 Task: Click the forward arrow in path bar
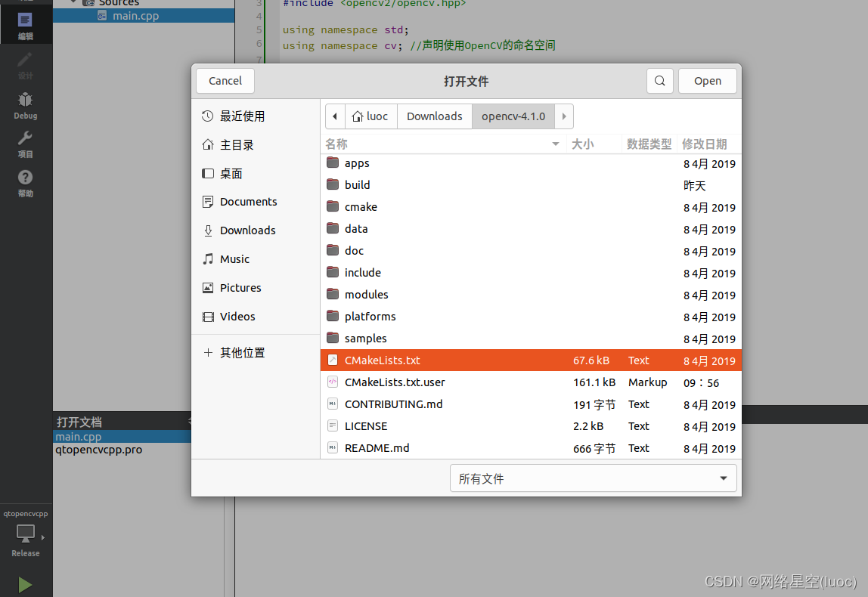pyautogui.click(x=564, y=116)
